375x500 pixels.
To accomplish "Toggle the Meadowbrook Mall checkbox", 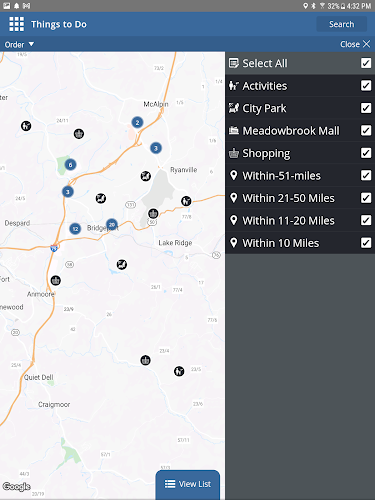I will click(366, 130).
